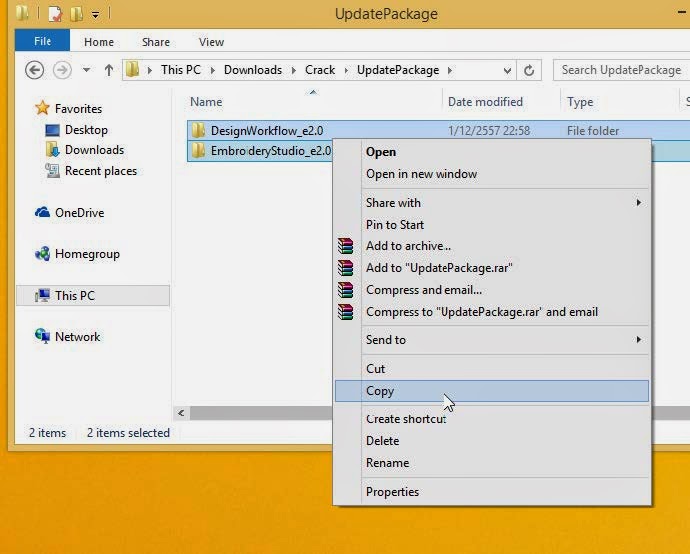The image size is (690, 554).
Task: Click horizontal scrollbar left arrow
Action: tap(181, 413)
